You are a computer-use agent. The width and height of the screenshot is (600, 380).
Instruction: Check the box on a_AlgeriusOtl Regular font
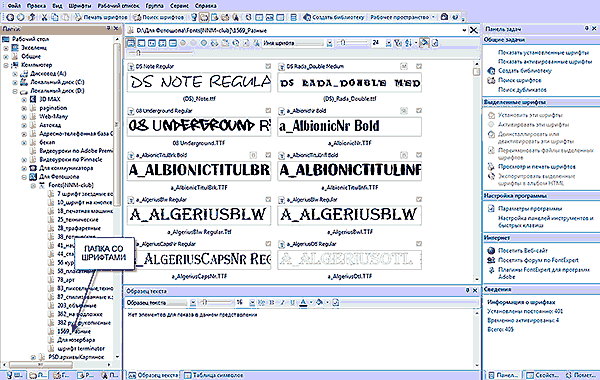pyautogui.click(x=419, y=244)
